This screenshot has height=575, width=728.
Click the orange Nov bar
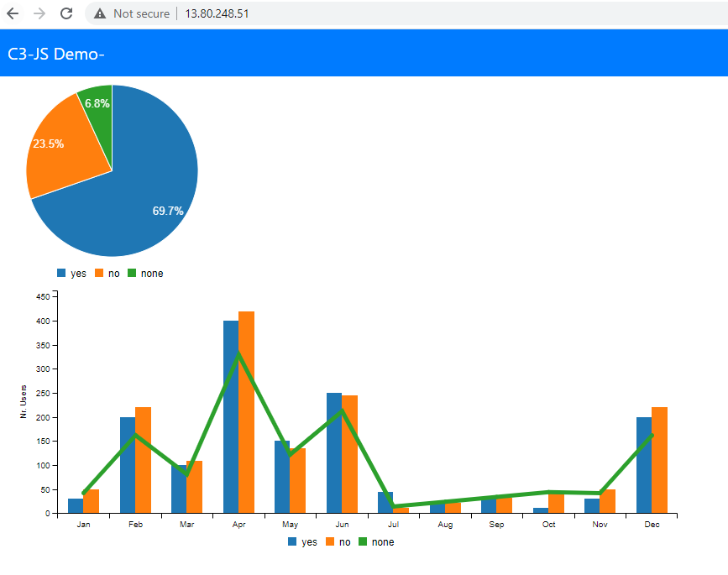pos(608,502)
